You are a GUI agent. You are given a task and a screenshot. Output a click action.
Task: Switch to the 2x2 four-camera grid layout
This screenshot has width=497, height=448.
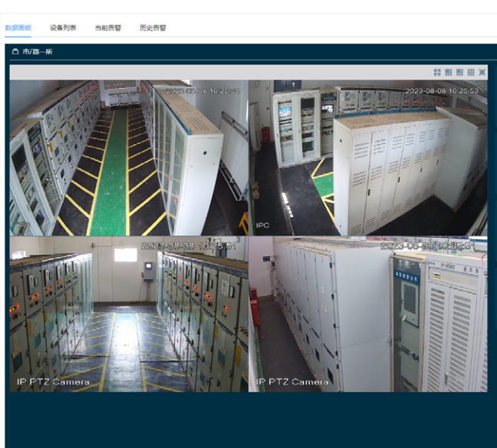tap(437, 72)
